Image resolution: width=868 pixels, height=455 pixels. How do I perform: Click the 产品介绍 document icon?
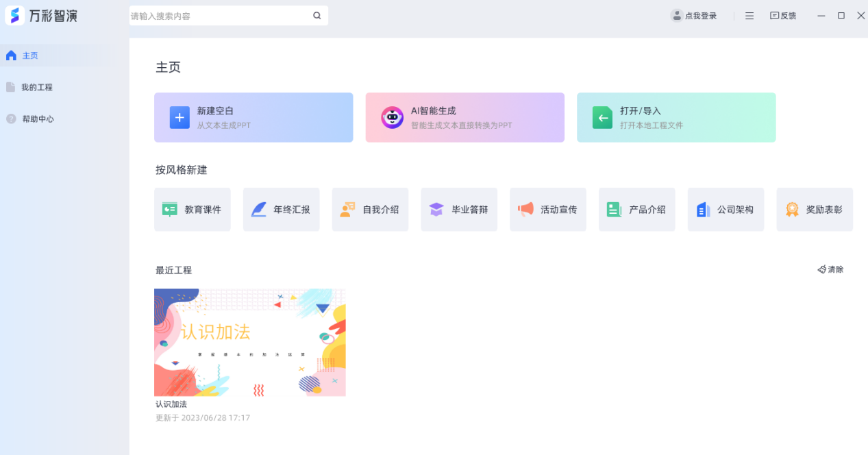(614, 210)
